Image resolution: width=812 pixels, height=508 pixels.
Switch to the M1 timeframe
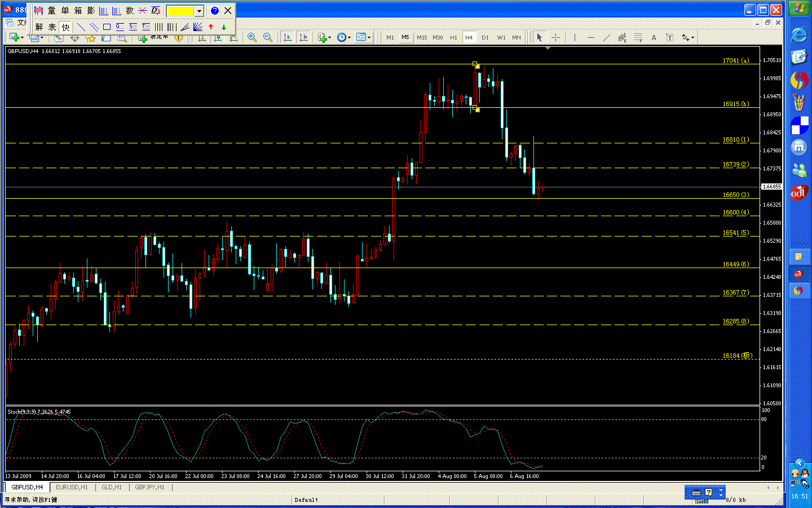pos(390,37)
